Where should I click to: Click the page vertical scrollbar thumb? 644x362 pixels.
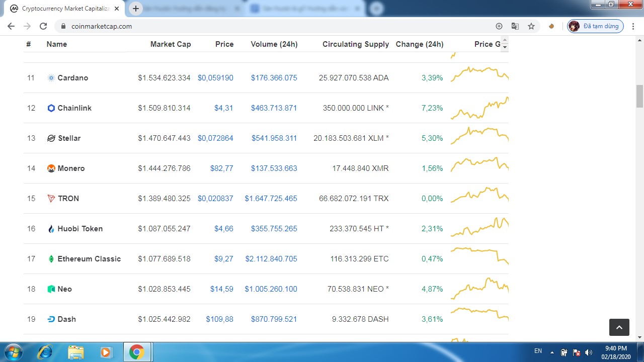[x=639, y=96]
